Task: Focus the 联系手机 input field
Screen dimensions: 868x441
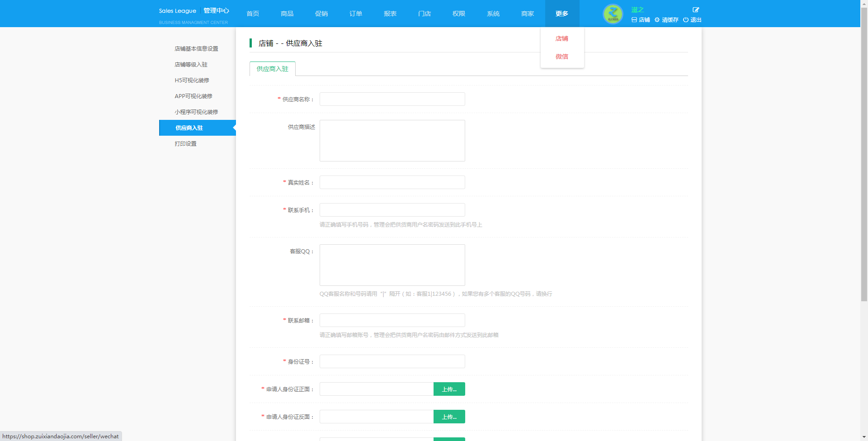Action: point(392,210)
